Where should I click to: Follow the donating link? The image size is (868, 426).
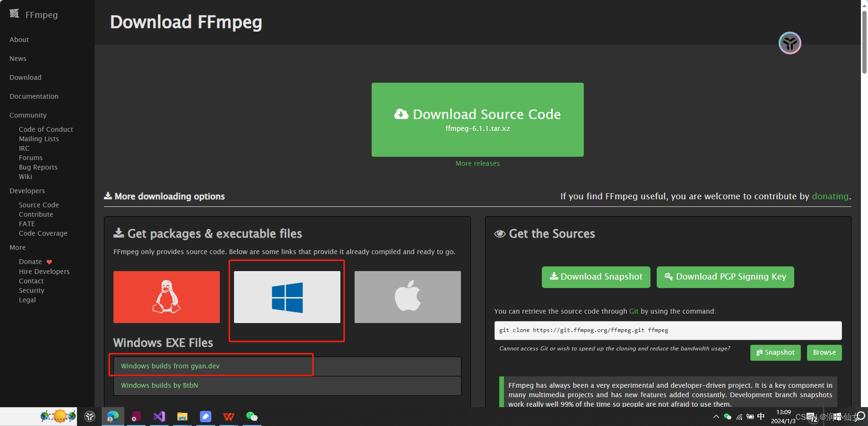point(830,196)
